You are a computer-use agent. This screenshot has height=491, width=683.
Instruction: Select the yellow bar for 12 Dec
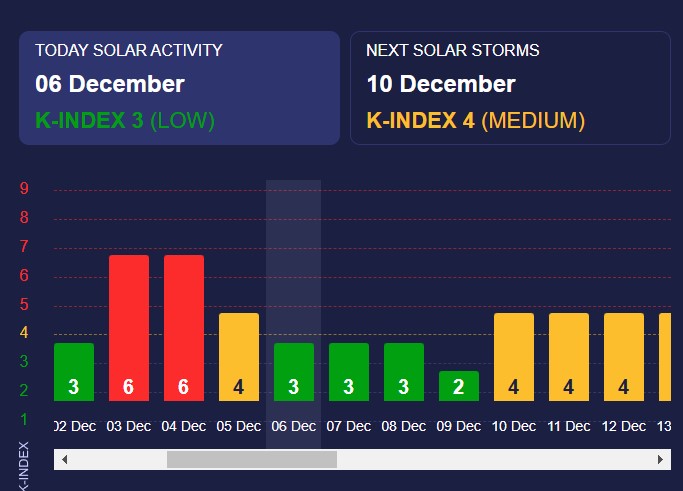[624, 357]
